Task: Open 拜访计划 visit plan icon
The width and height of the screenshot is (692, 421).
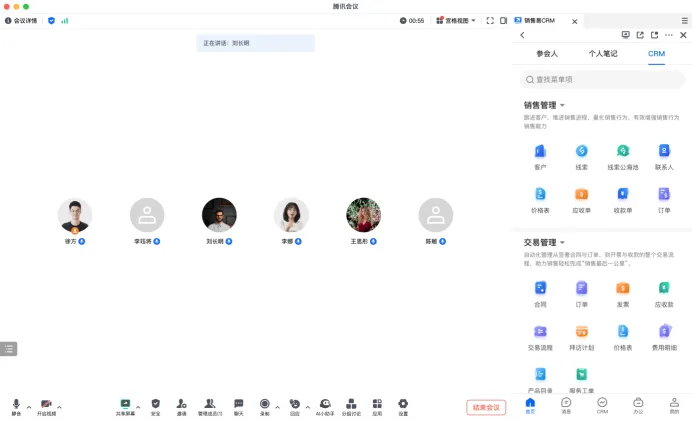Action: click(581, 332)
